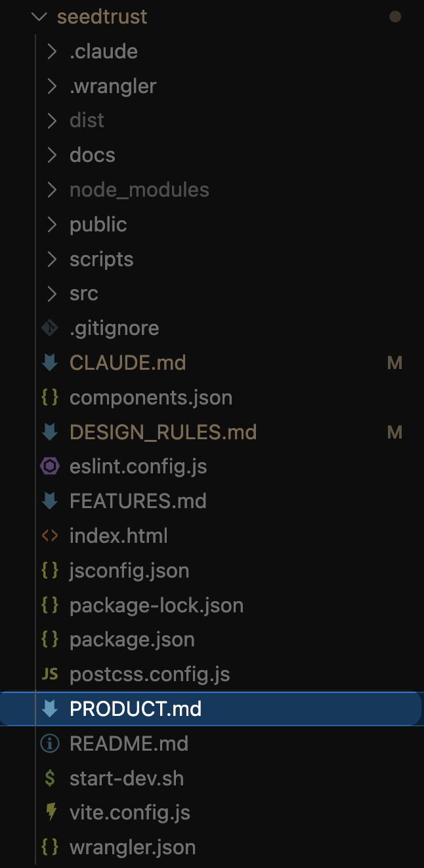Click the git icon next to .gitignore

tap(51, 328)
